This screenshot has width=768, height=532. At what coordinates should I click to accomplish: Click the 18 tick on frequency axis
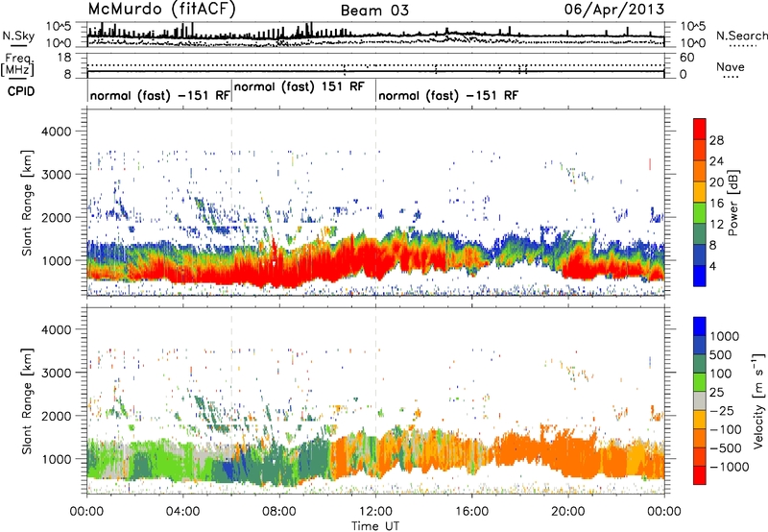coord(65,58)
